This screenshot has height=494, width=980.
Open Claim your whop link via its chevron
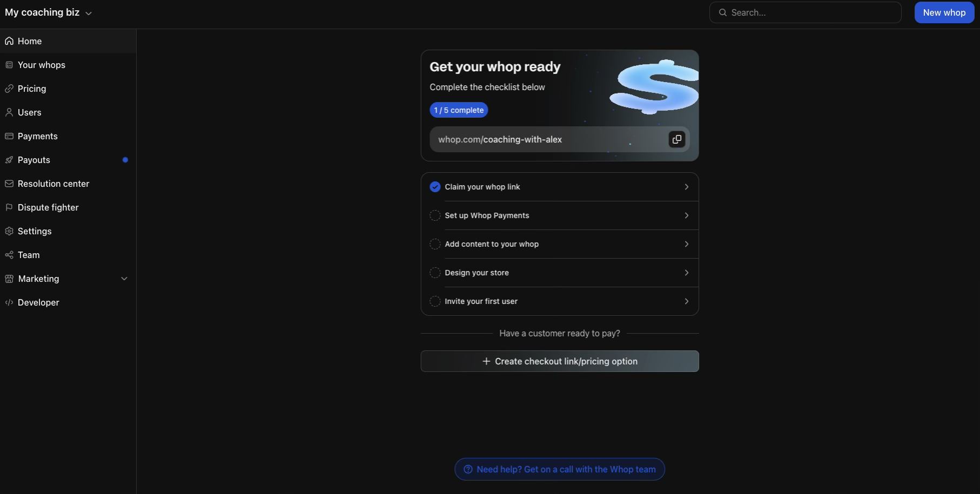(687, 187)
